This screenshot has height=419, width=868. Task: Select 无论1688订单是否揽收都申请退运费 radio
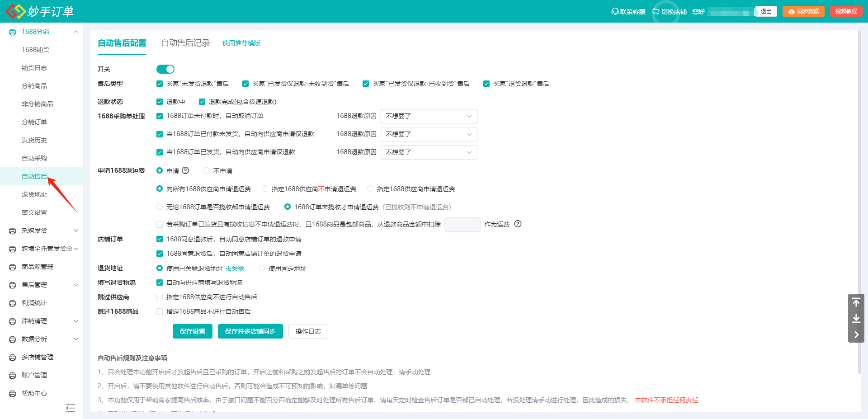click(x=160, y=207)
